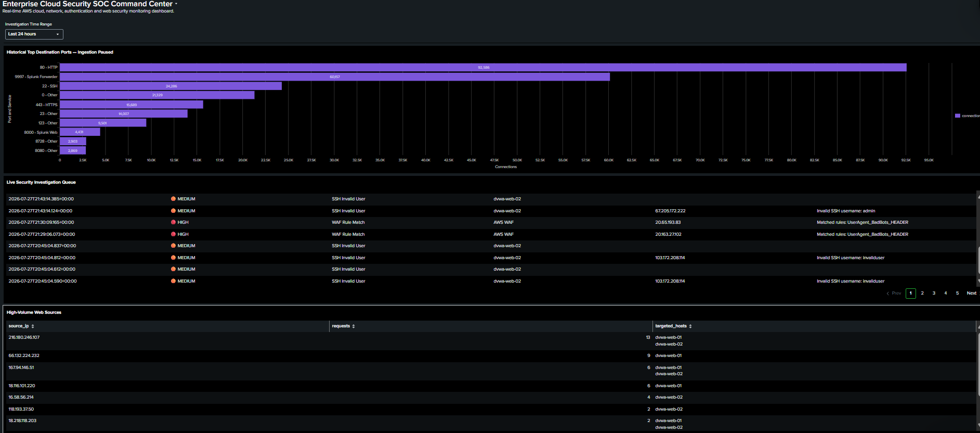Click the 123 - Other bar
The height and width of the screenshot is (433, 980).
(x=103, y=123)
